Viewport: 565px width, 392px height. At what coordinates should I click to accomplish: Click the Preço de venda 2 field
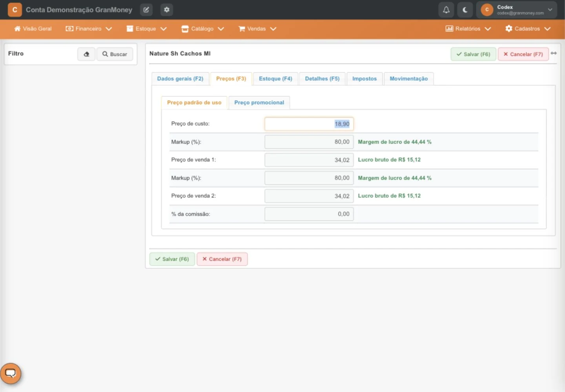tap(309, 196)
